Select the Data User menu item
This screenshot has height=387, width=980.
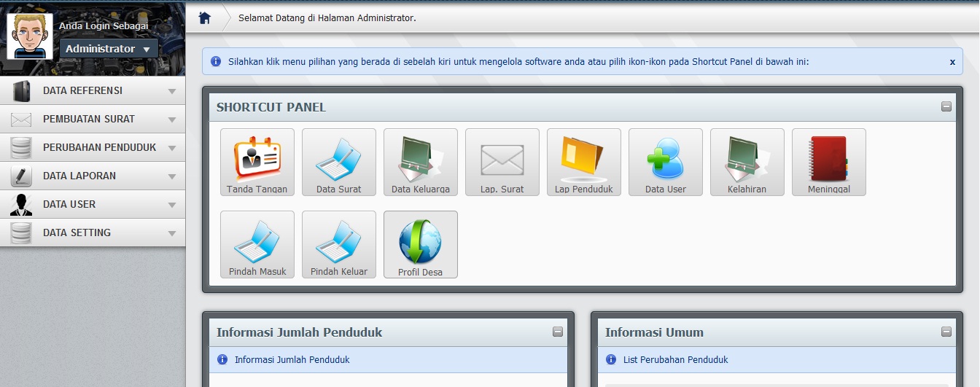93,205
